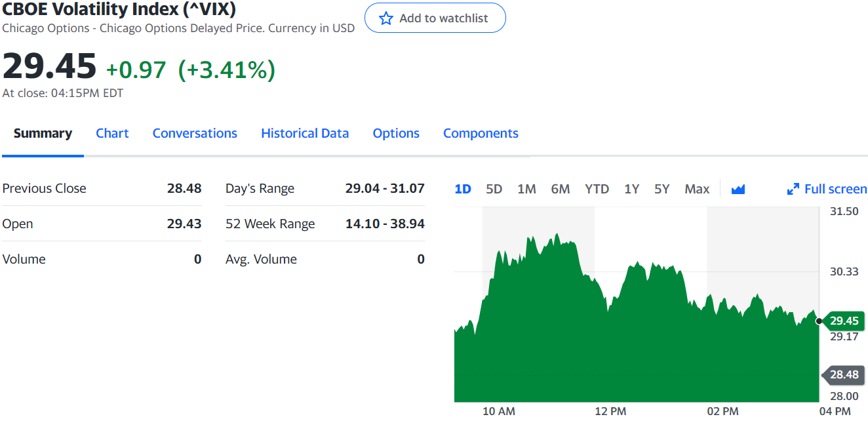The width and height of the screenshot is (868, 421).
Task: Open the chart in Full screen
Action: pos(827,189)
